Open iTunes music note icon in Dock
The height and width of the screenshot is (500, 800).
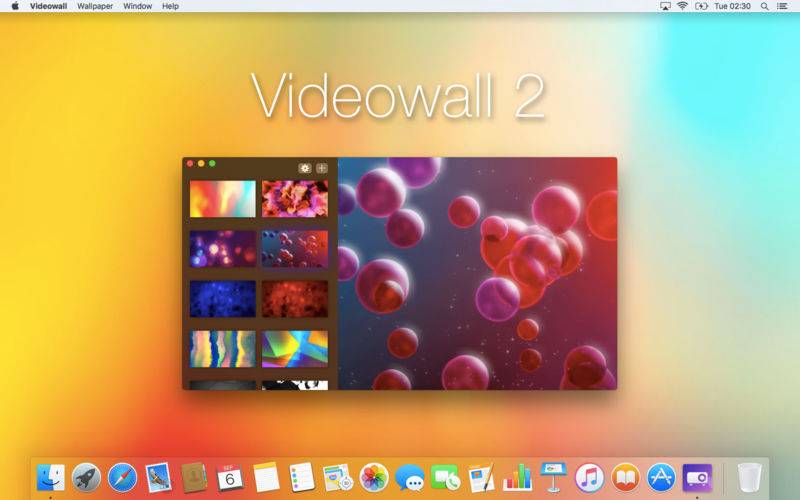589,478
